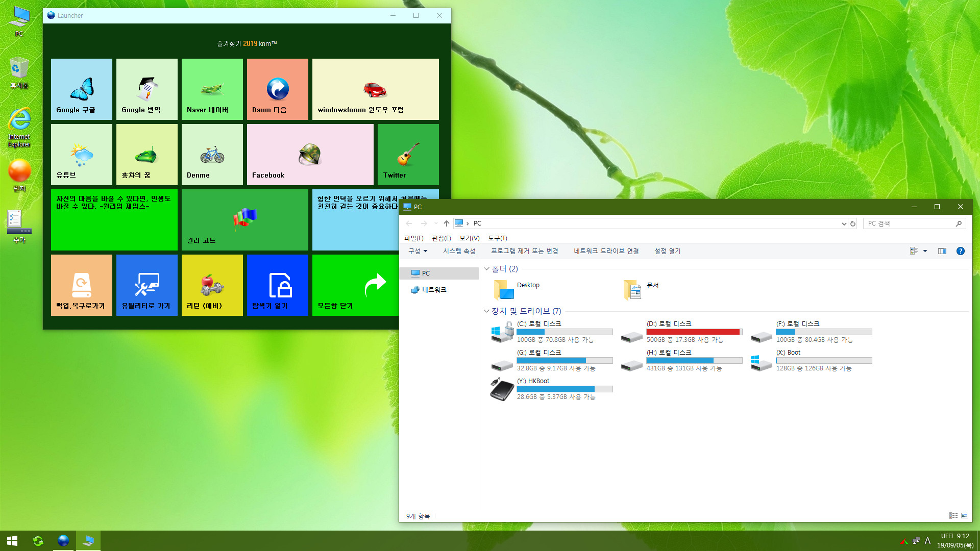Click the 모든창 닫기 arrow tile
The image size is (980, 551).
coord(355,285)
